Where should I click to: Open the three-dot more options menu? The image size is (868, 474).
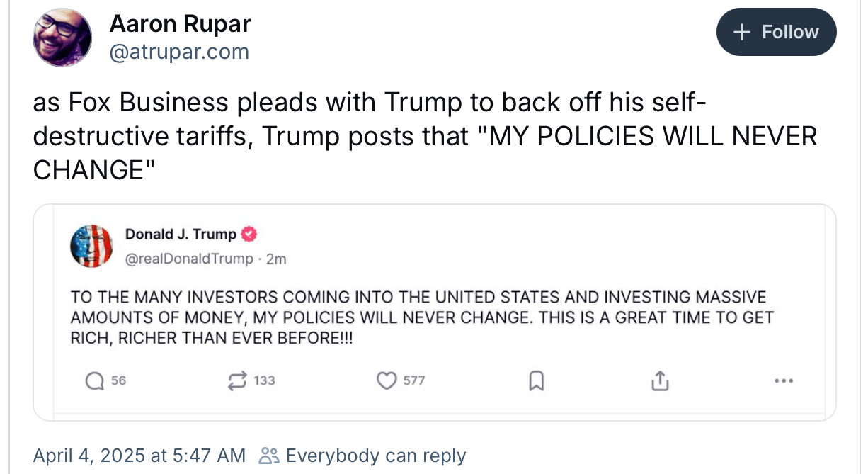(x=784, y=381)
